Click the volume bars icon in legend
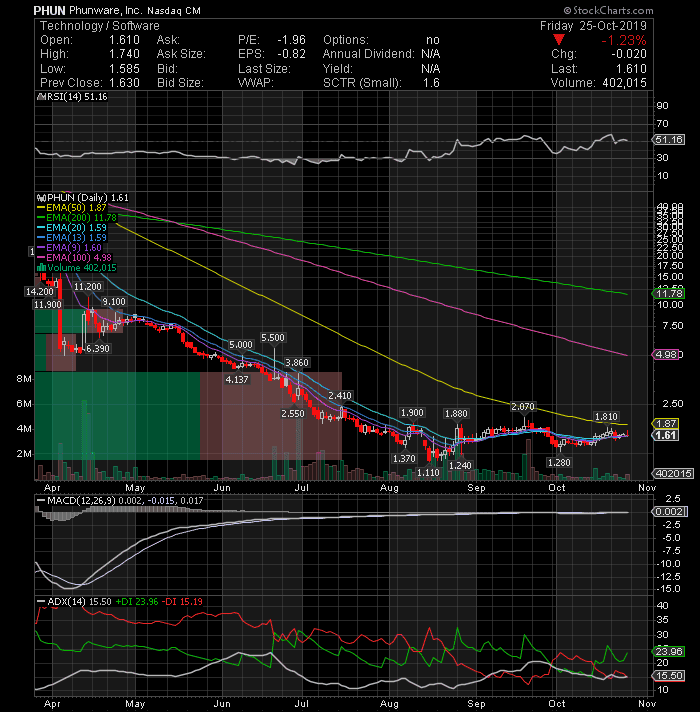Screen dimensions: 700x712 click(x=41, y=267)
